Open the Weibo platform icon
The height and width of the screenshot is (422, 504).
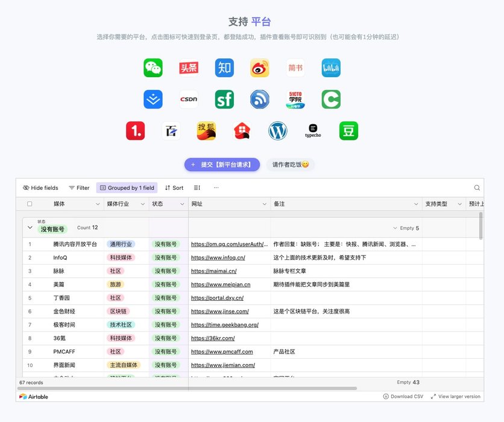(260, 68)
